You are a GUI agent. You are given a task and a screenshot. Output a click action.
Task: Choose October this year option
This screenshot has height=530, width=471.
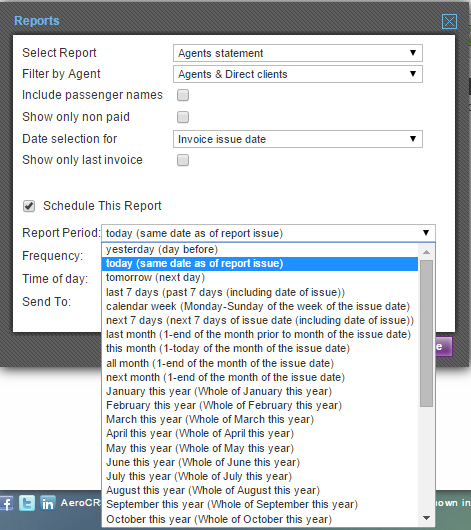260,519
